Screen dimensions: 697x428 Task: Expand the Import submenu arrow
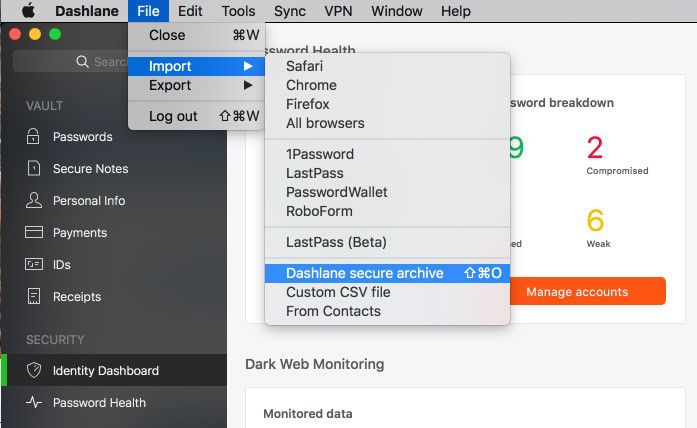pyautogui.click(x=248, y=66)
